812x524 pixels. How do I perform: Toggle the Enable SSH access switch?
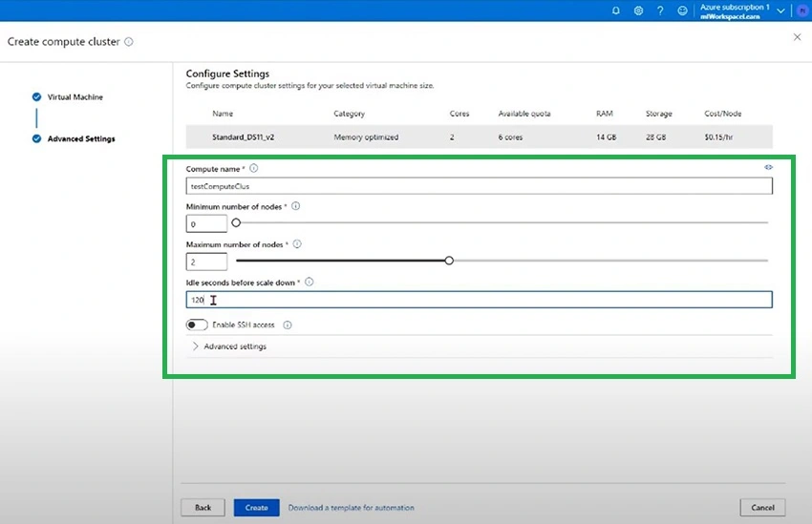point(197,325)
